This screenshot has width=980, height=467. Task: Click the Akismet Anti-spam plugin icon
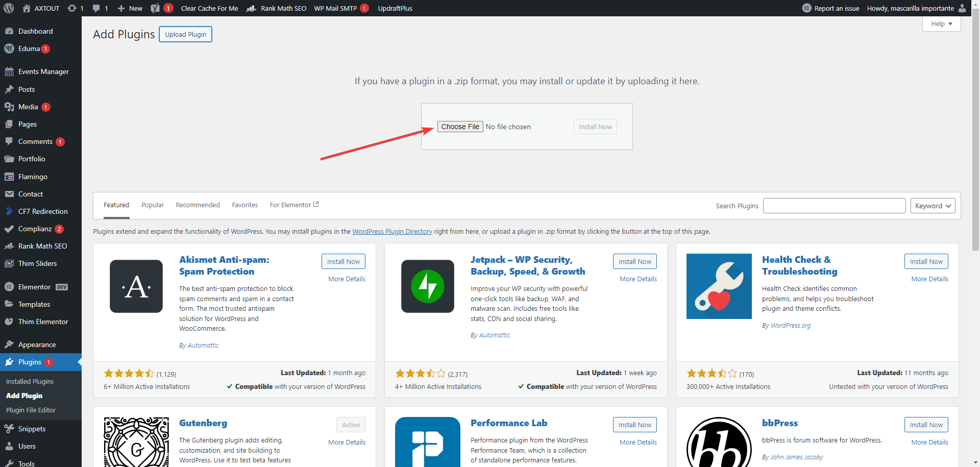click(136, 286)
